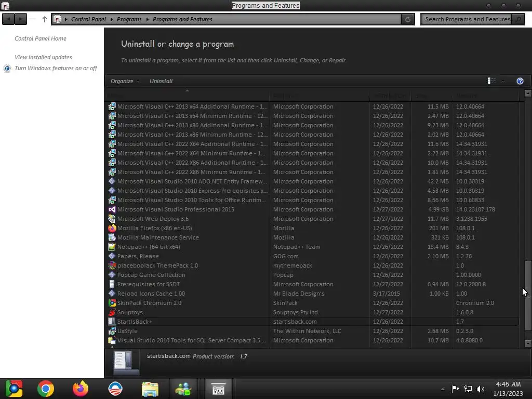
Task: Click the search magnifier icon
Action: pyautogui.click(x=518, y=19)
